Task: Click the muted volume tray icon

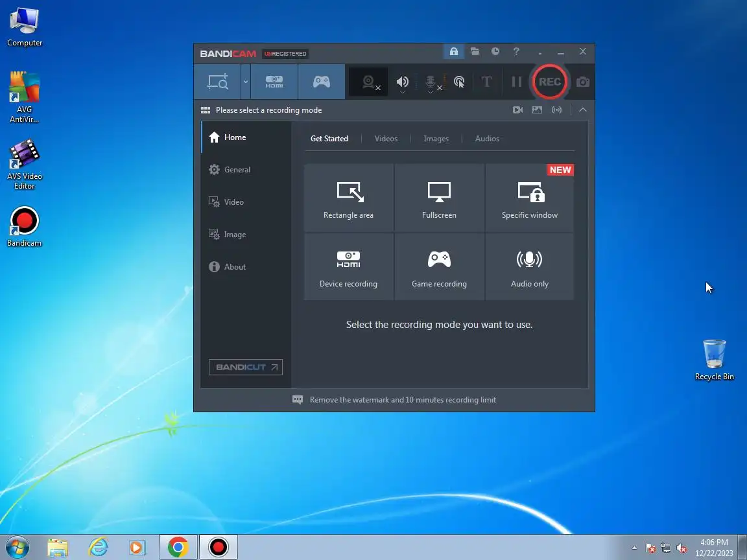Action: 682,548
